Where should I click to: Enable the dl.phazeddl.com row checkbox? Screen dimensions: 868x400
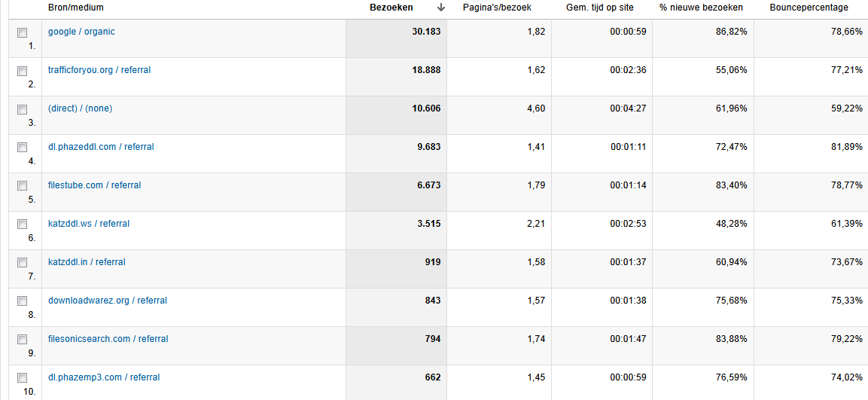pyautogui.click(x=22, y=148)
